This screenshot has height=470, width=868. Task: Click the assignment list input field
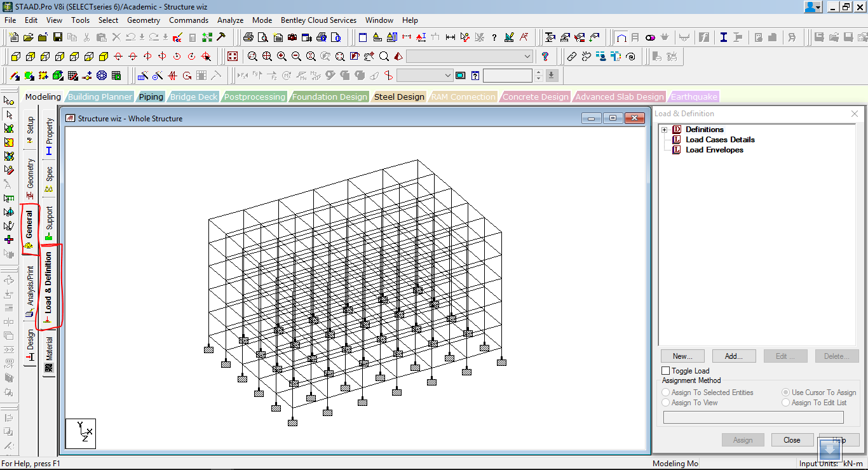(x=754, y=417)
